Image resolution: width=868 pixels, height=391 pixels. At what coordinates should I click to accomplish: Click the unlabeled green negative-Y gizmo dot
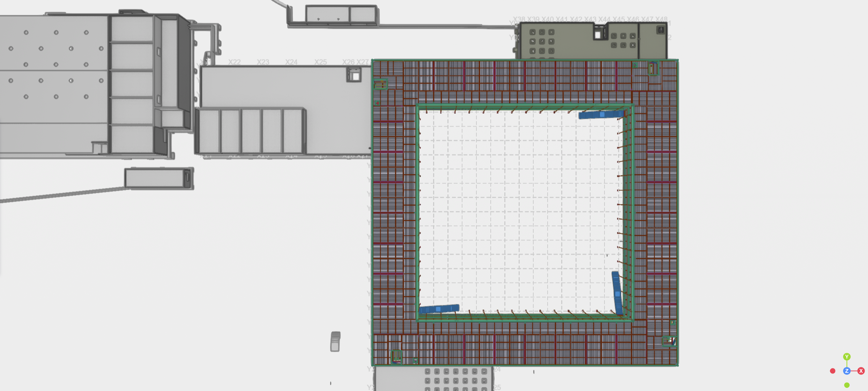pos(847,385)
